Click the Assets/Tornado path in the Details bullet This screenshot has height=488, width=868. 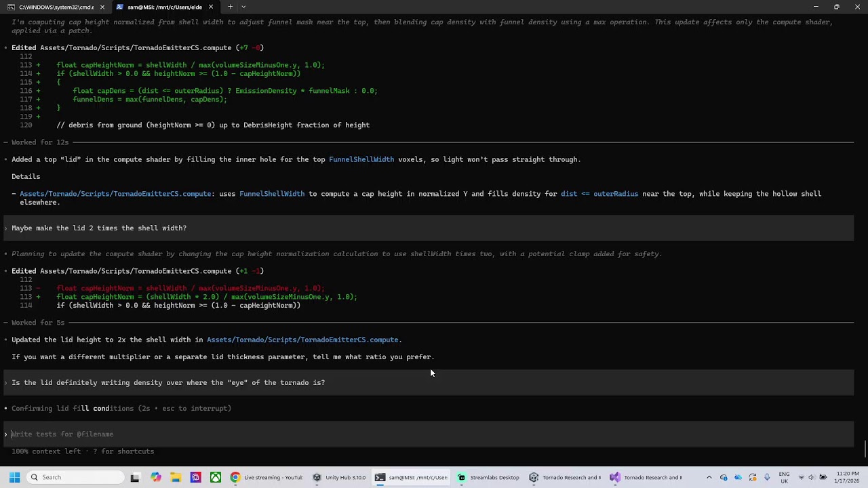click(x=115, y=194)
